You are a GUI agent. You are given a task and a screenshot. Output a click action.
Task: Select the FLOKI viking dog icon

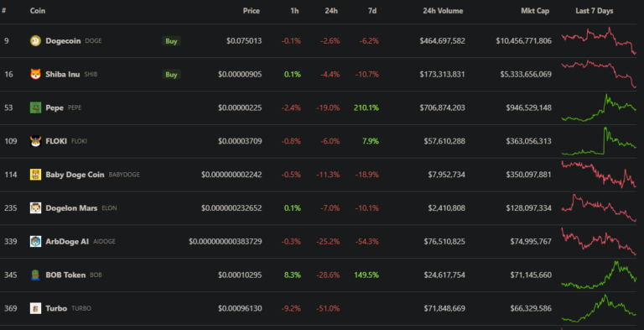click(36, 141)
